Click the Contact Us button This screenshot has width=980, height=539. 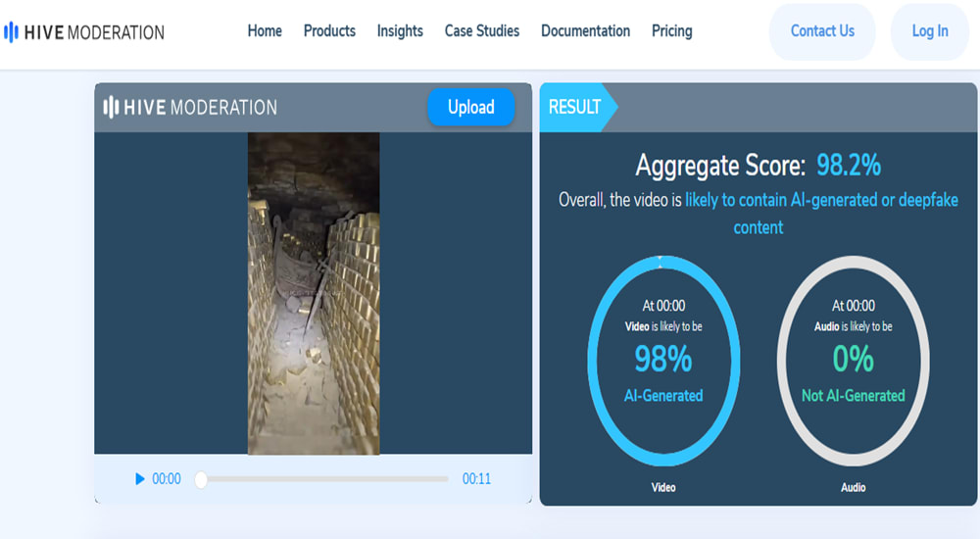(822, 31)
